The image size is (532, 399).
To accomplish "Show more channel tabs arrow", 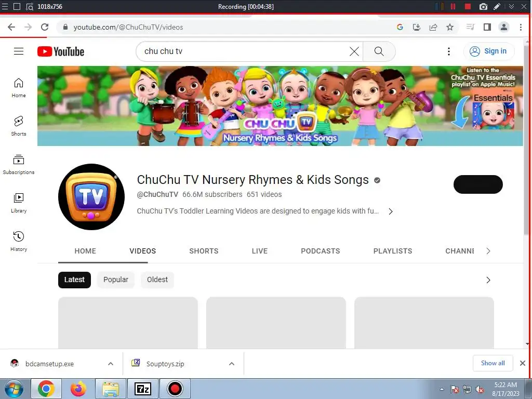I will click(x=488, y=251).
